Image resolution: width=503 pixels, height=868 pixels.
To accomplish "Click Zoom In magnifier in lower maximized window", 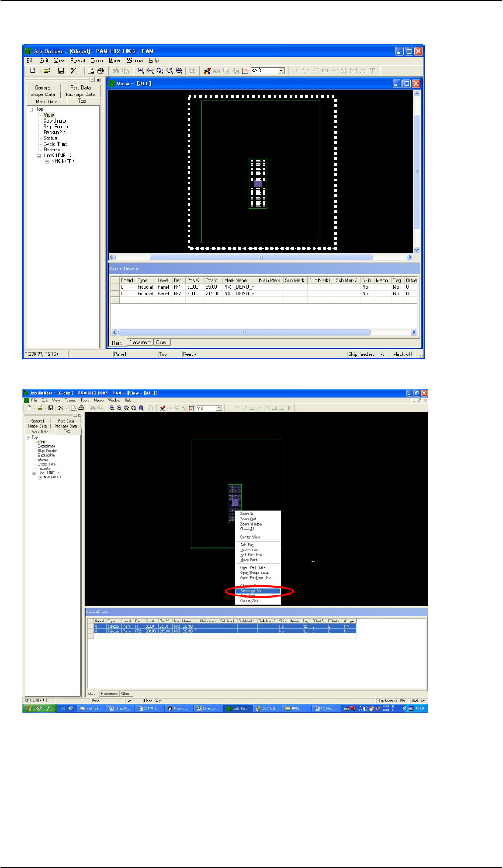I will 112,408.
